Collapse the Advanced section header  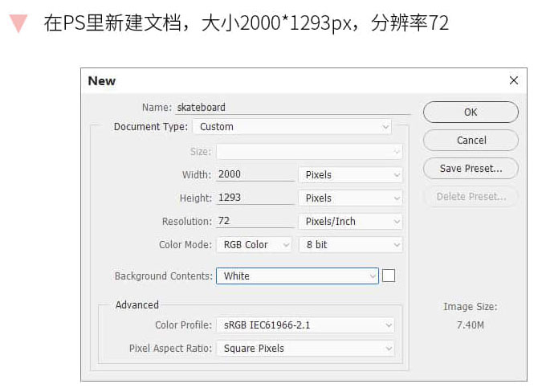pyautogui.click(x=136, y=305)
